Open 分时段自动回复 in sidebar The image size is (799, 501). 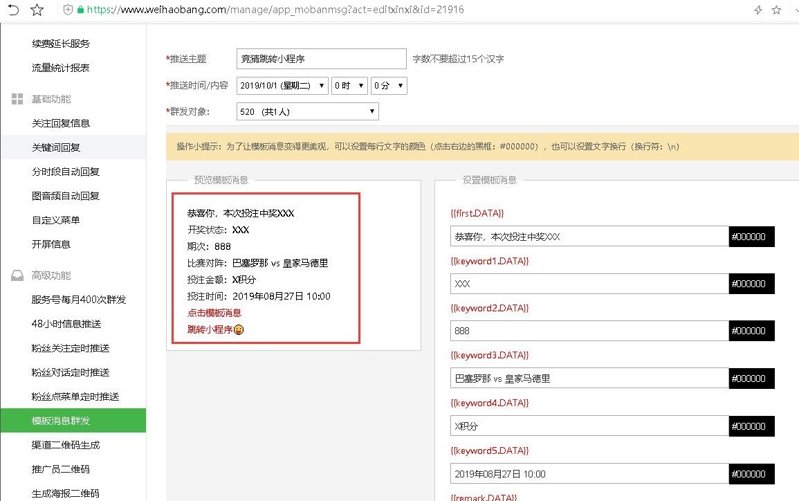point(65,172)
